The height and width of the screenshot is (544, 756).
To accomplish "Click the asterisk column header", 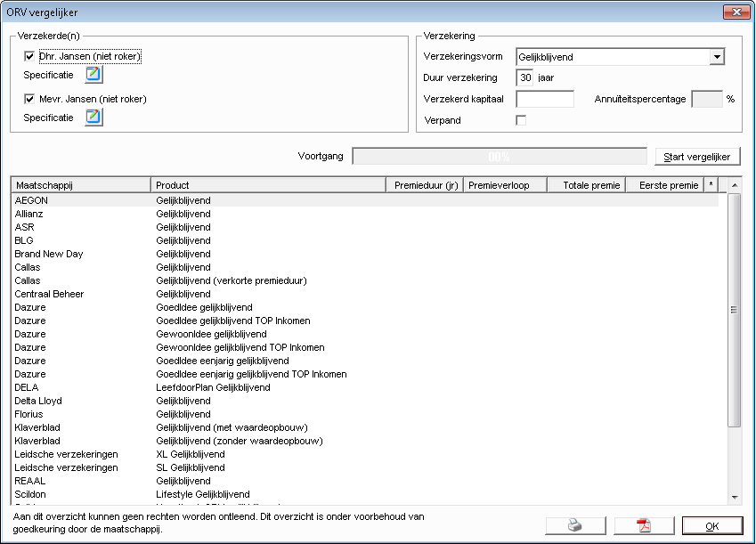I will (x=711, y=185).
